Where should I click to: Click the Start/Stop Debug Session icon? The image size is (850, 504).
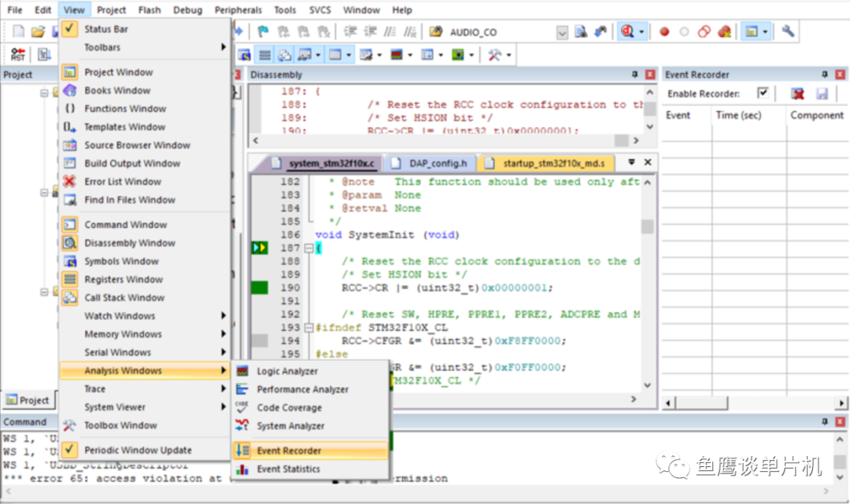point(628,32)
